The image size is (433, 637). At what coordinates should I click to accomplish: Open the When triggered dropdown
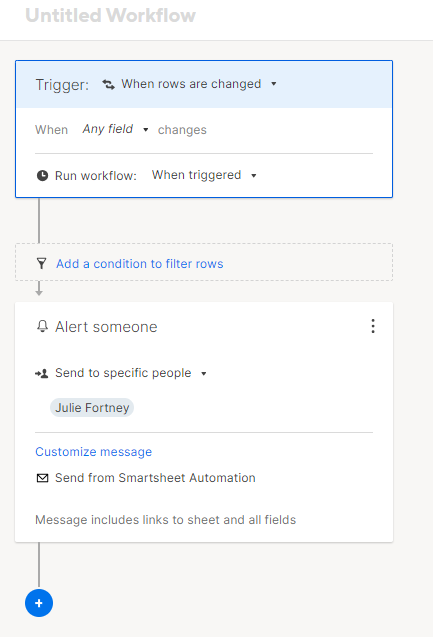[204, 175]
